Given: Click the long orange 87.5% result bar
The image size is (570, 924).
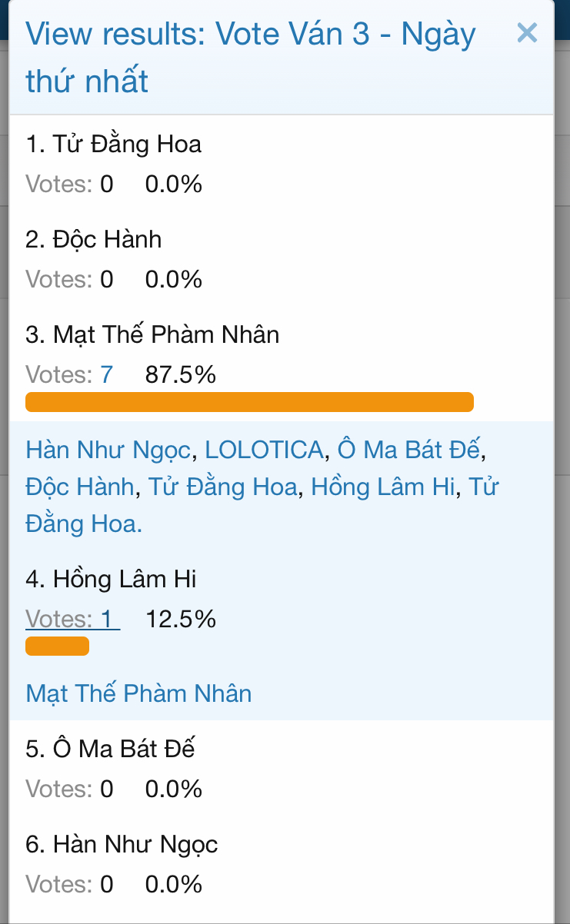Looking at the screenshot, I should pos(249,402).
